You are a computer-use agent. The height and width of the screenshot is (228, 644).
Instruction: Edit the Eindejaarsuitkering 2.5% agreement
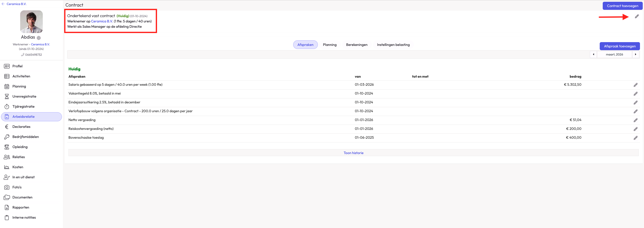[x=635, y=103]
